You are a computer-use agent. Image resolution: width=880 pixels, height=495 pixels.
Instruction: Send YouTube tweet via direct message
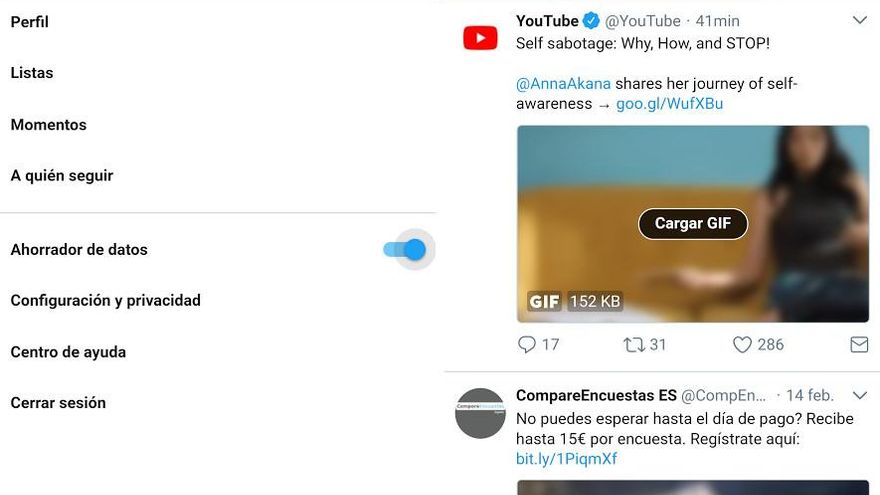point(858,345)
